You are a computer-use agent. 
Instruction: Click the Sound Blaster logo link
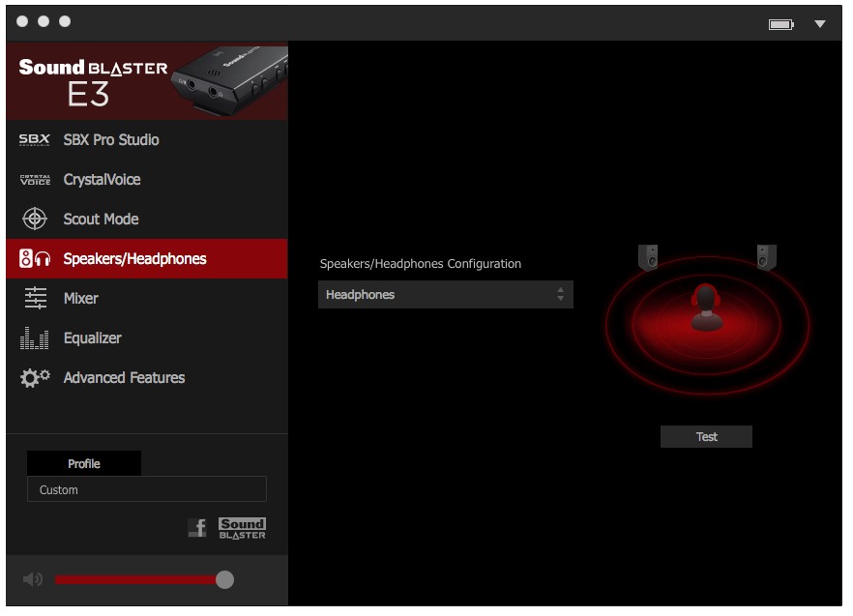242,528
